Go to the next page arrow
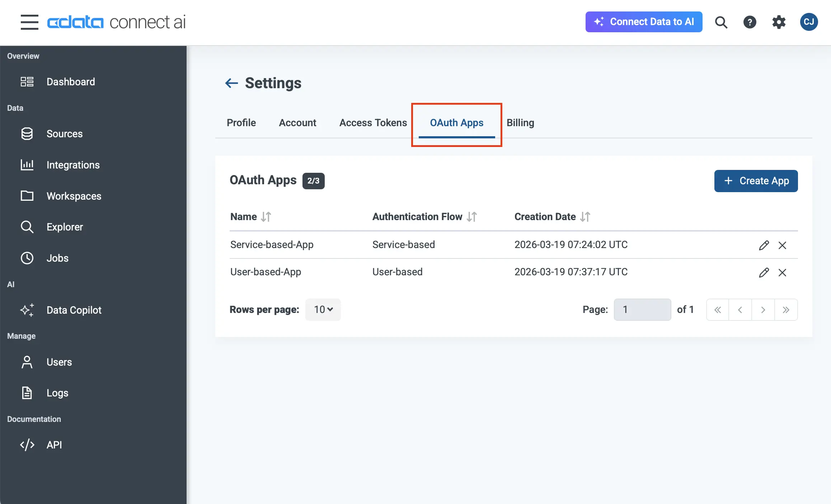 click(763, 310)
